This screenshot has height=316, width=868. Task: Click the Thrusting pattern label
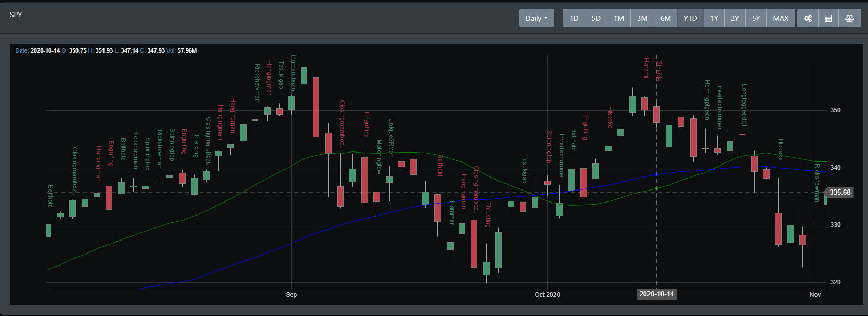(x=488, y=216)
